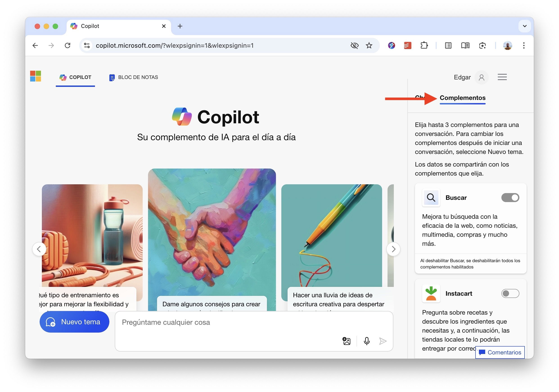Click the Microsoft logo
The image size is (559, 392).
[36, 76]
